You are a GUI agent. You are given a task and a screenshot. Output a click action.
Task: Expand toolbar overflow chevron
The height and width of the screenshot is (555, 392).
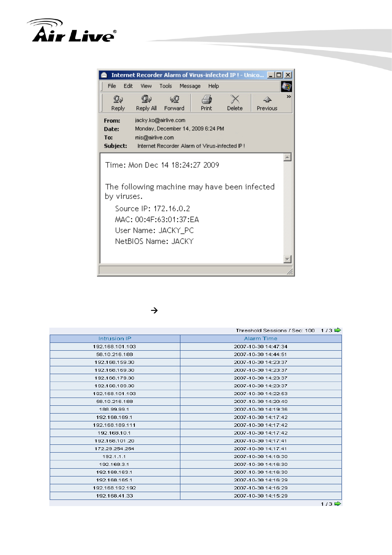click(x=289, y=97)
